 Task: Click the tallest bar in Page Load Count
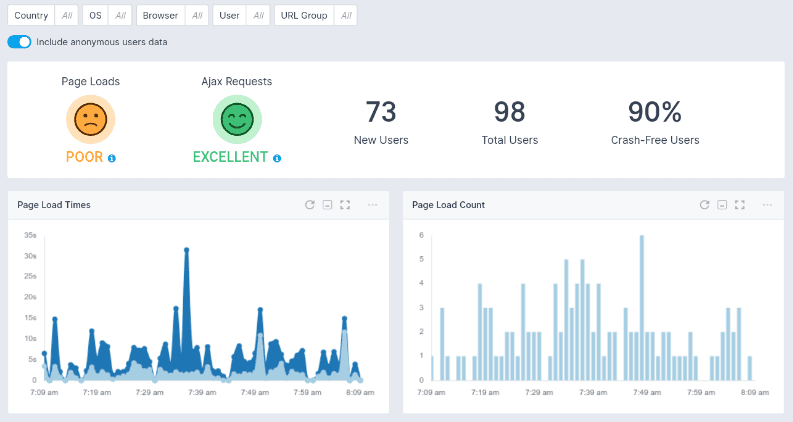[641, 308]
